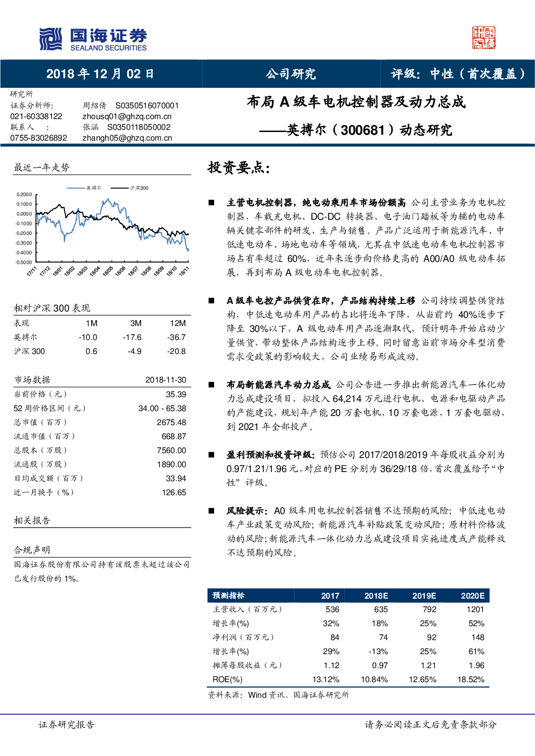Click the 相关报告 section heading
This screenshot has height=756, width=535.
32,521
